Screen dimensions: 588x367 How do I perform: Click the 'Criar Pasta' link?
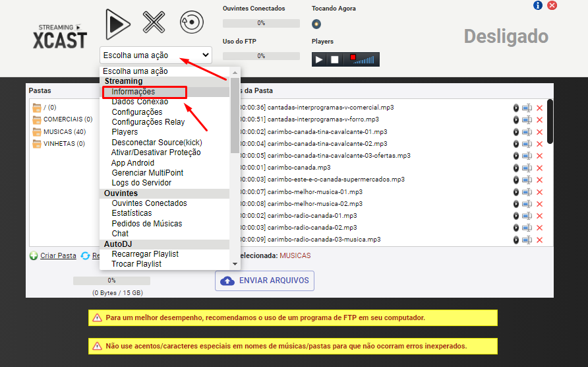(x=57, y=255)
